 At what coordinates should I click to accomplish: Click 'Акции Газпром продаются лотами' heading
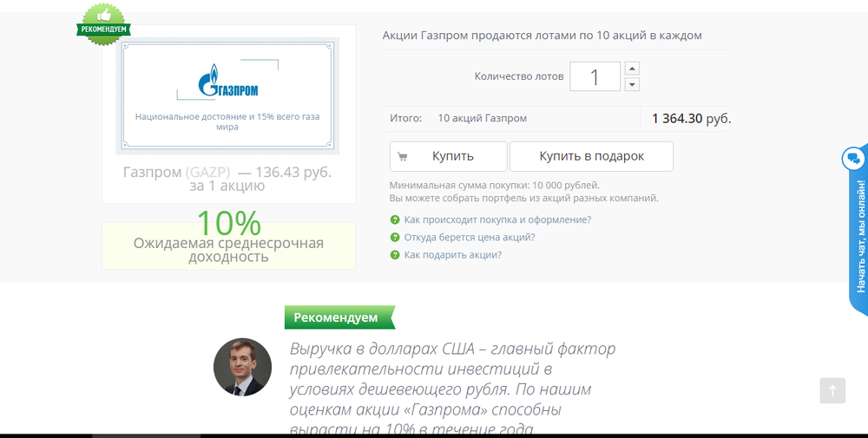click(542, 36)
